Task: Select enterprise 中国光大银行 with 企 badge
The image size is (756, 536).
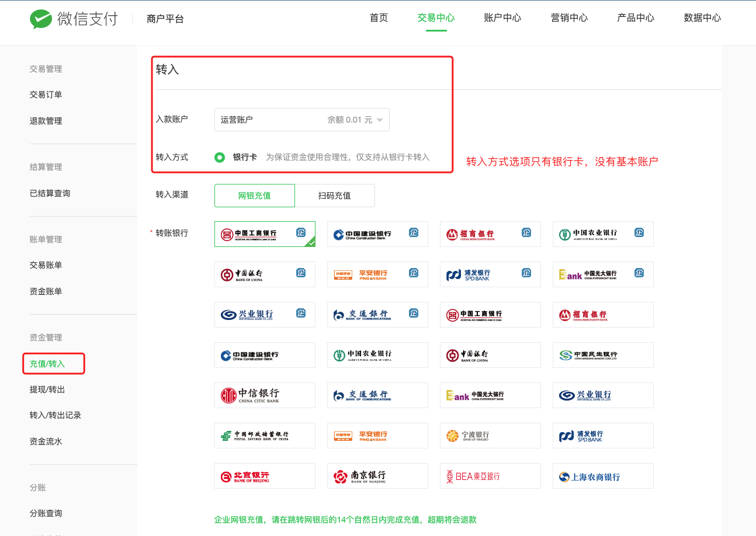Action: click(x=603, y=274)
